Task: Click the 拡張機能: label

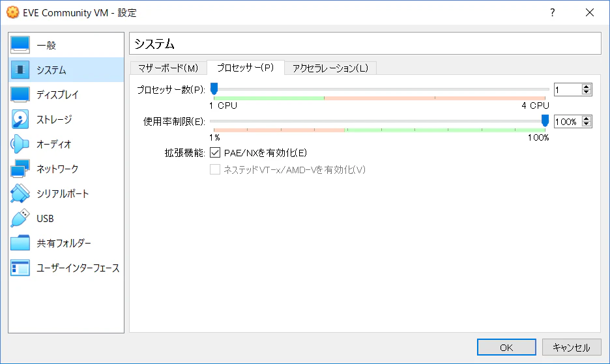Action: point(185,153)
